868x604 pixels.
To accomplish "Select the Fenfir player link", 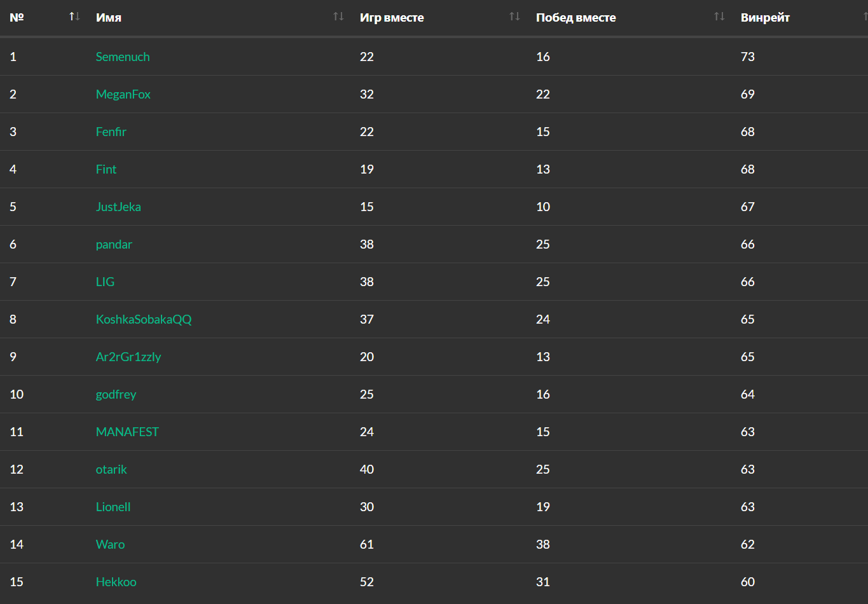I will 111,132.
